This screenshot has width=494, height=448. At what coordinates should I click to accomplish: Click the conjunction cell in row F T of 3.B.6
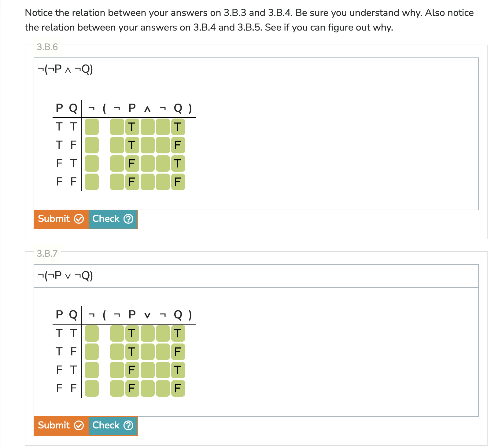[147, 163]
